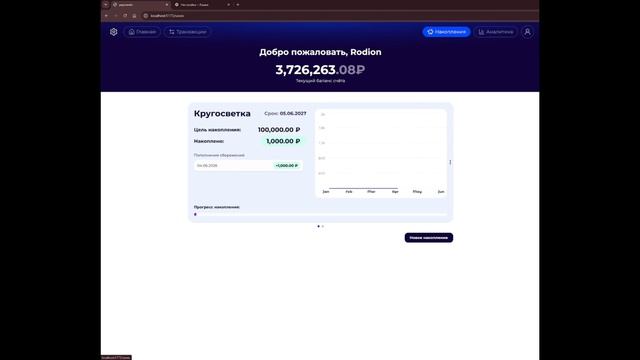This screenshot has height=360, width=640.
Task: Click the browser back arrow
Action: click(106, 16)
